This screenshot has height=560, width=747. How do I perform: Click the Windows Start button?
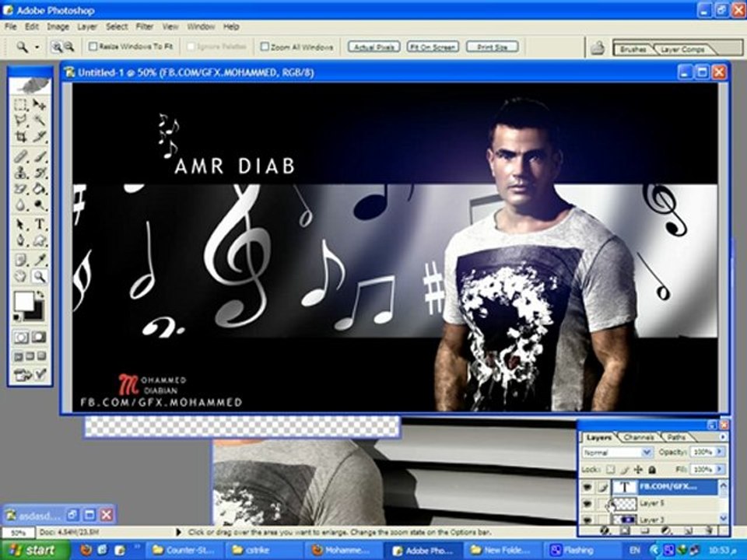[34, 550]
